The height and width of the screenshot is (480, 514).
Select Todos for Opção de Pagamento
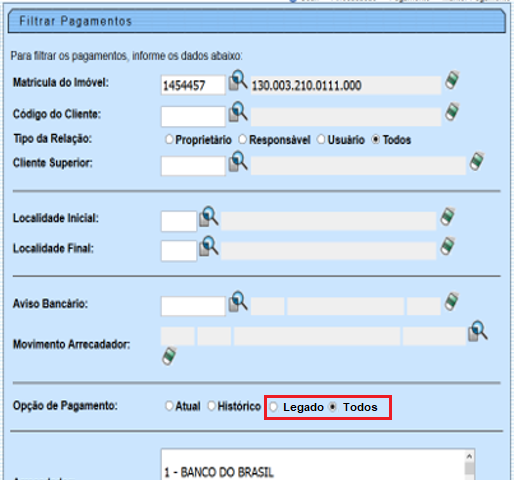click(333, 407)
